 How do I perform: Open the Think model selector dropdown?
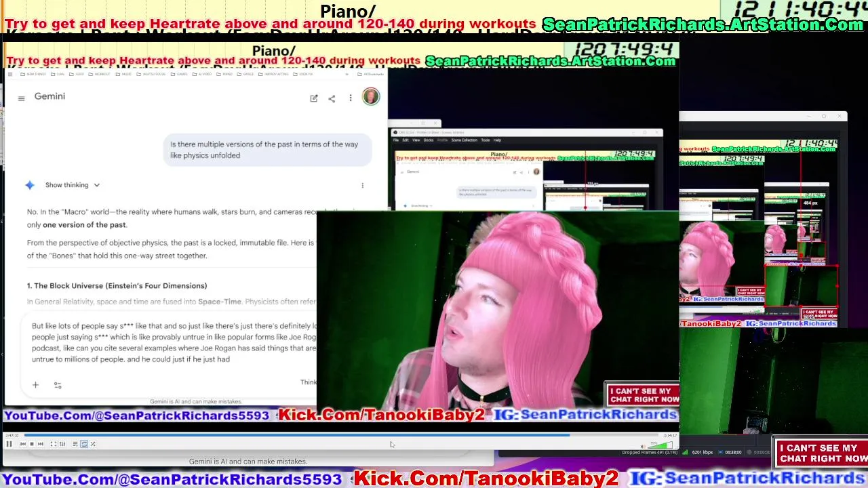[x=308, y=382]
